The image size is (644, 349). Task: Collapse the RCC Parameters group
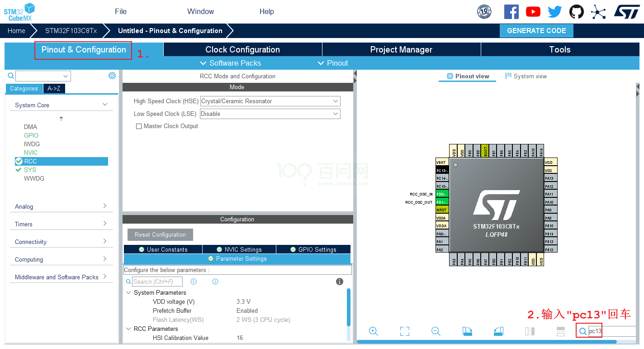pos(128,329)
